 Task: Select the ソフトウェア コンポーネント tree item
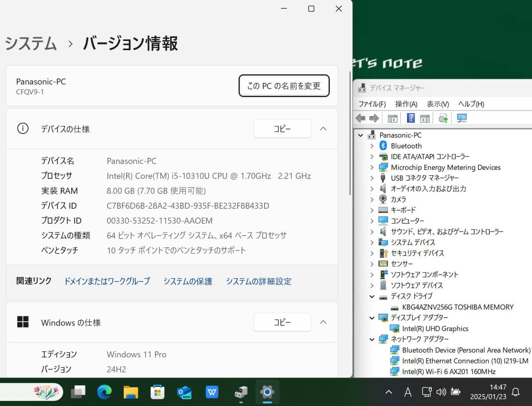point(424,275)
